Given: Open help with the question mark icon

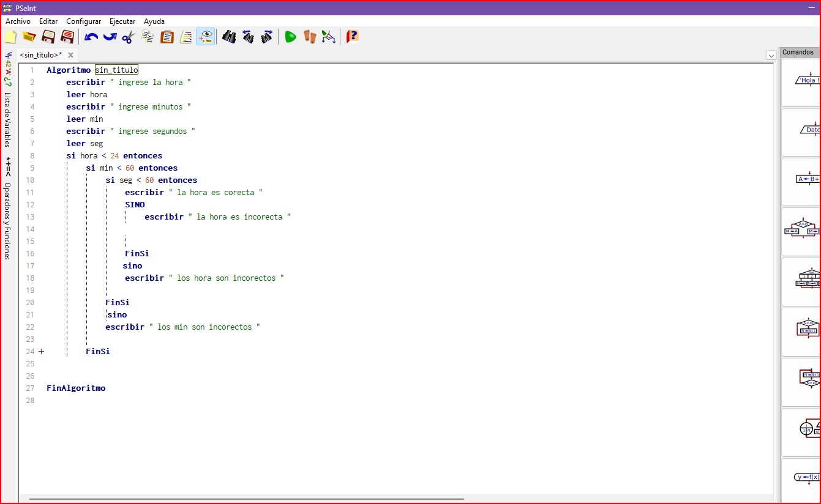Looking at the screenshot, I should [353, 37].
